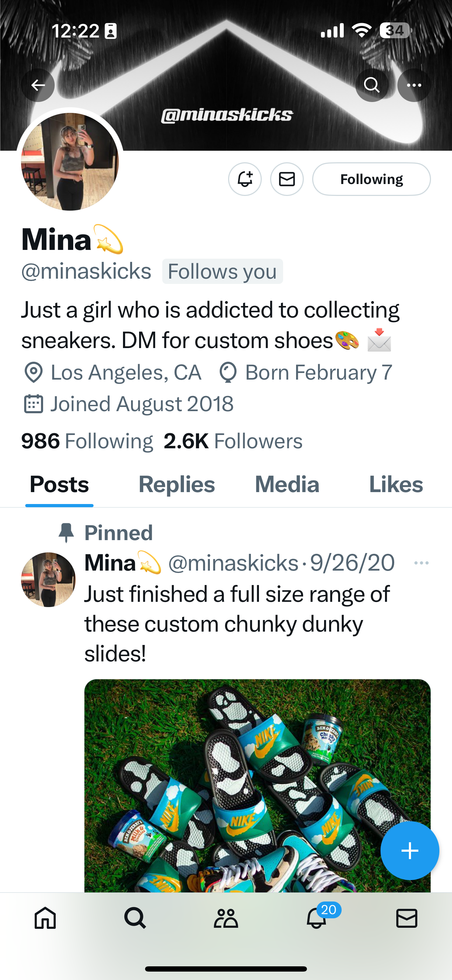Toggle the Following button to unfollow
The image size is (452, 980).
[x=371, y=179]
